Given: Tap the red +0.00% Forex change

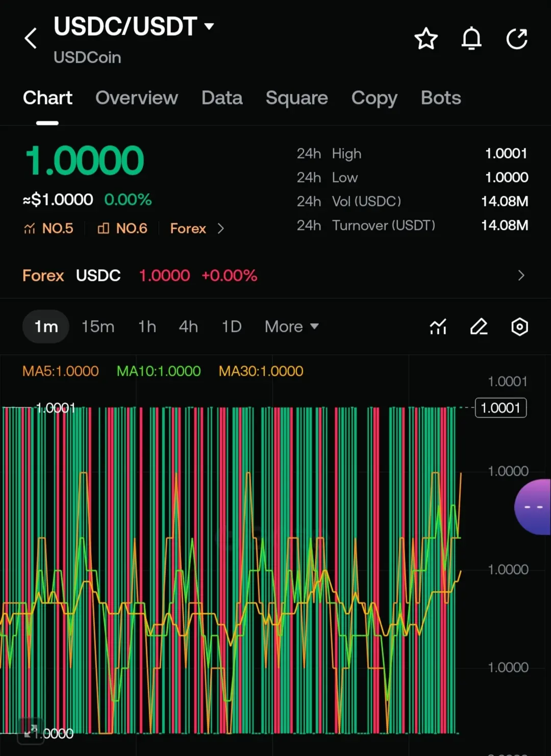Looking at the screenshot, I should (230, 275).
